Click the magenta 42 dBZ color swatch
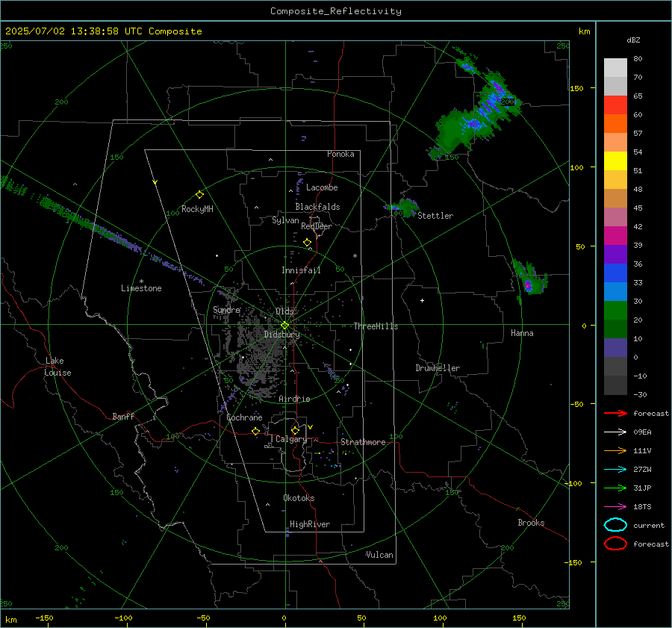Screen dimensions: 672x628 [x=615, y=236]
